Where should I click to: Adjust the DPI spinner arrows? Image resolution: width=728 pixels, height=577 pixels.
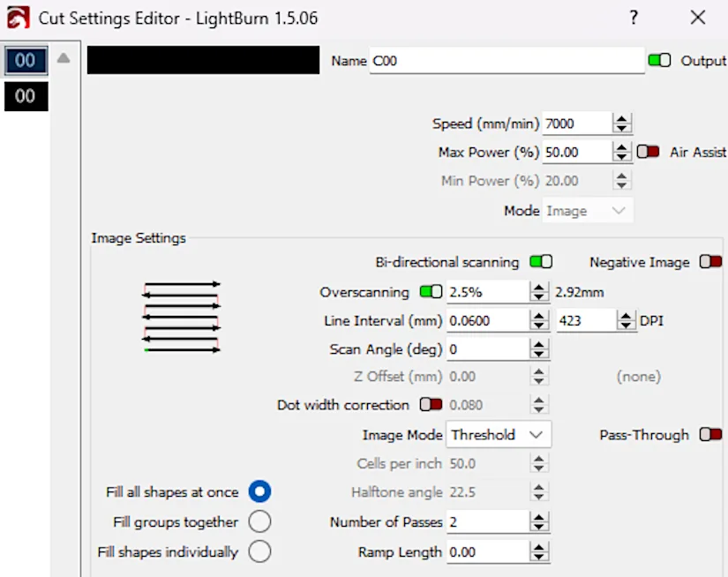pos(626,321)
